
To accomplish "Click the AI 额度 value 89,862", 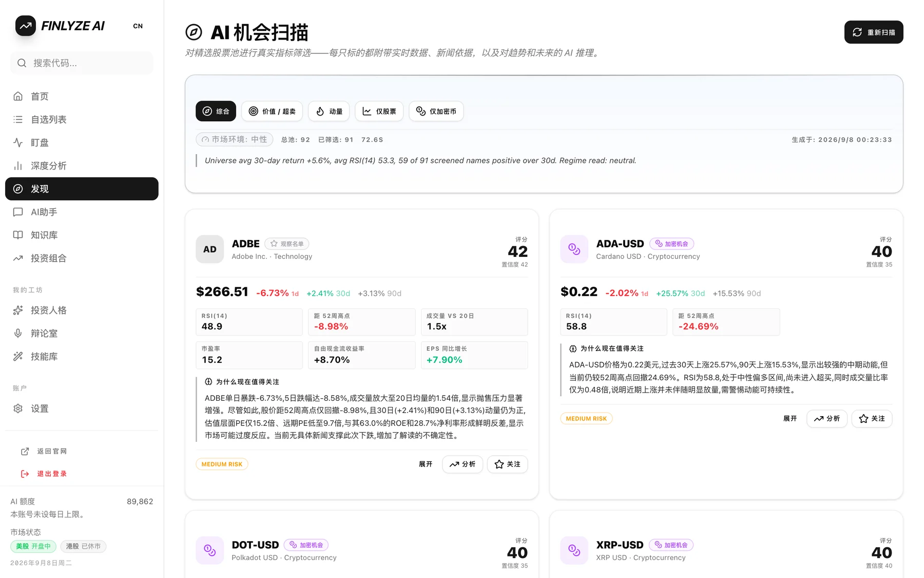I will pos(140,501).
